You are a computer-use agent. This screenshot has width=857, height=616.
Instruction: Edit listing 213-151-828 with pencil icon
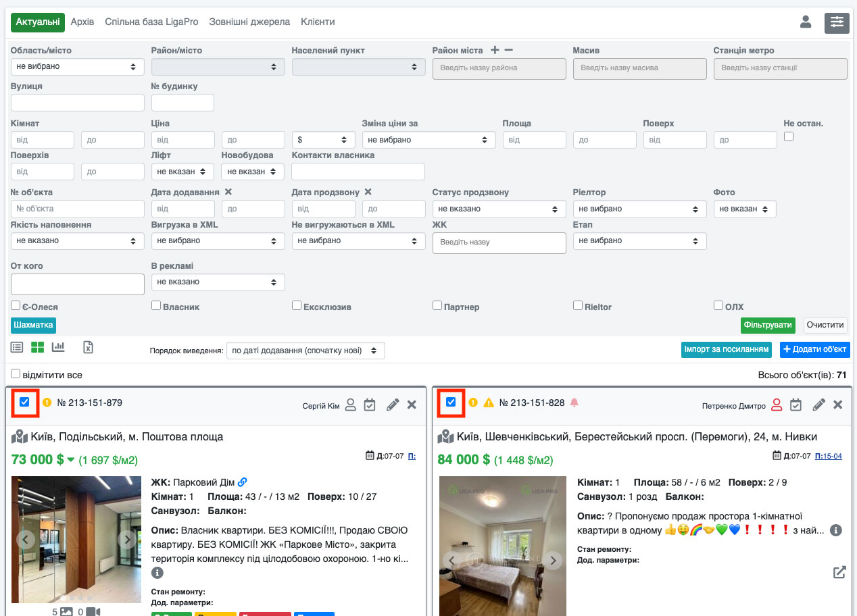818,405
